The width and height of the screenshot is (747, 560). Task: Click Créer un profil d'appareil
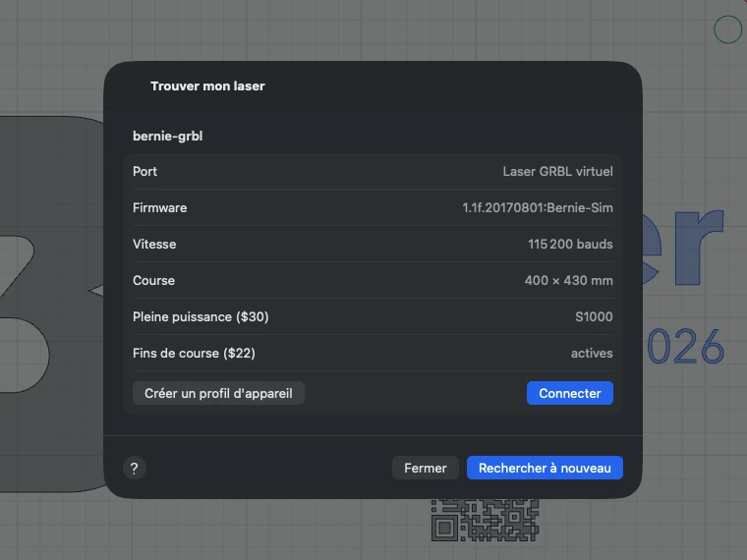pyautogui.click(x=218, y=393)
